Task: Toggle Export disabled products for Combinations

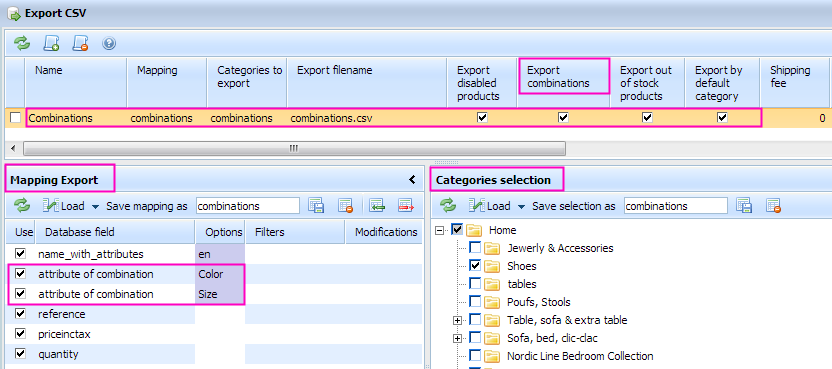Action: point(482,118)
